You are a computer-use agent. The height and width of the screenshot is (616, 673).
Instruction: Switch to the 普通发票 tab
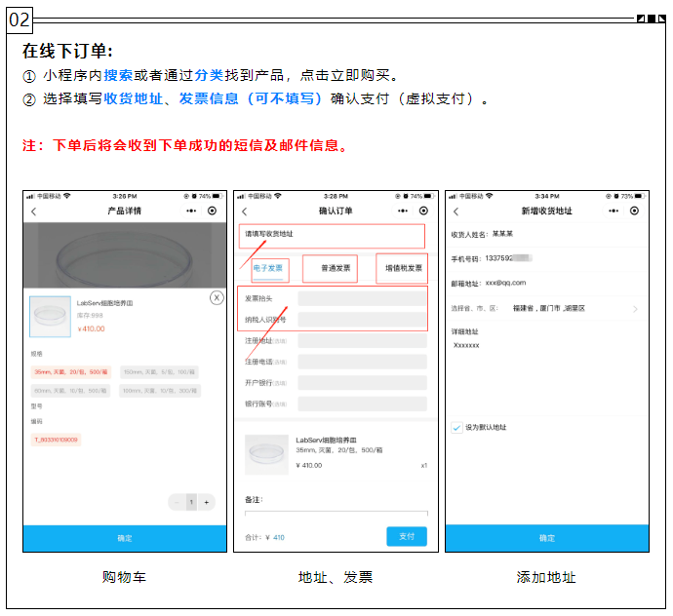tap(335, 268)
